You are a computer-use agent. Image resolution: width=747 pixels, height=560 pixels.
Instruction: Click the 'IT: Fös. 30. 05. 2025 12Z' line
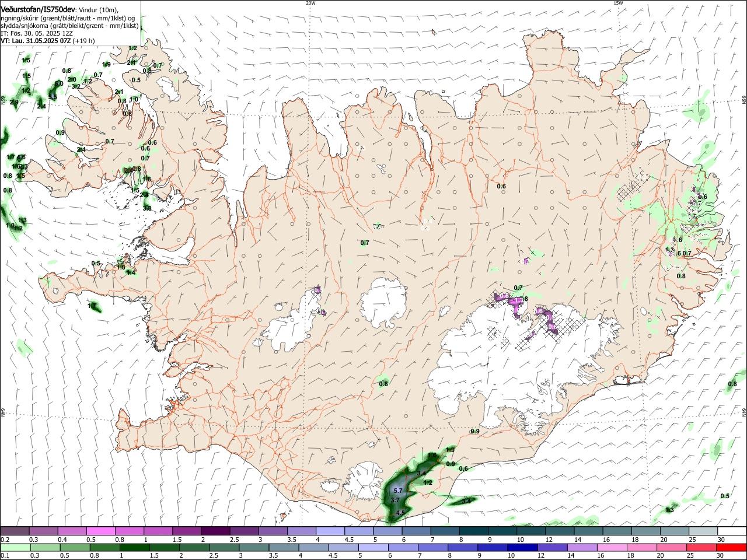[37, 33]
